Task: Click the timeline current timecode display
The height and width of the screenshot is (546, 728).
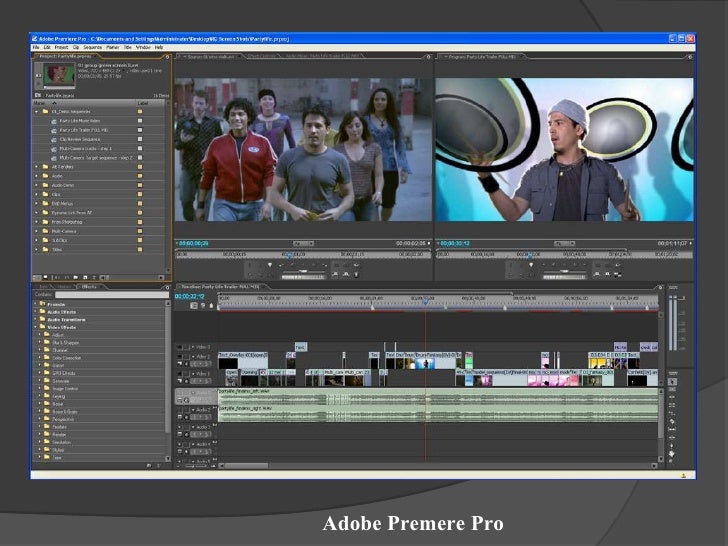Action: pos(190,296)
